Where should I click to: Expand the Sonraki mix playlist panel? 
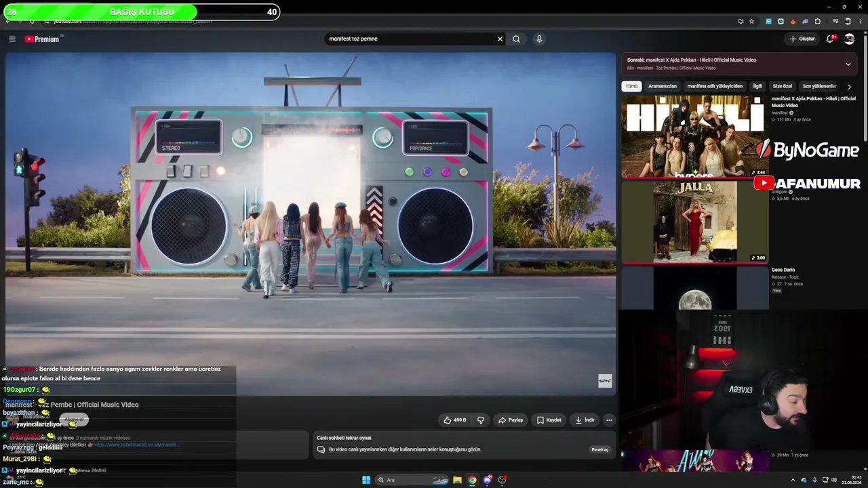coord(848,64)
